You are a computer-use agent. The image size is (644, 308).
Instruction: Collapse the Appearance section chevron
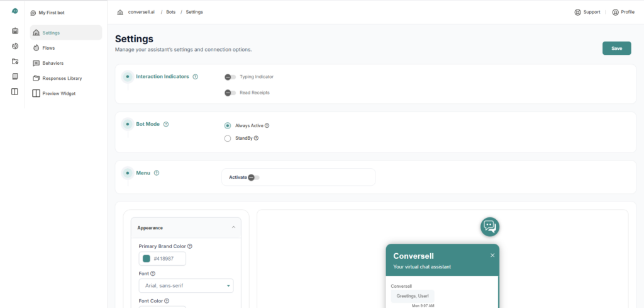pos(234,227)
